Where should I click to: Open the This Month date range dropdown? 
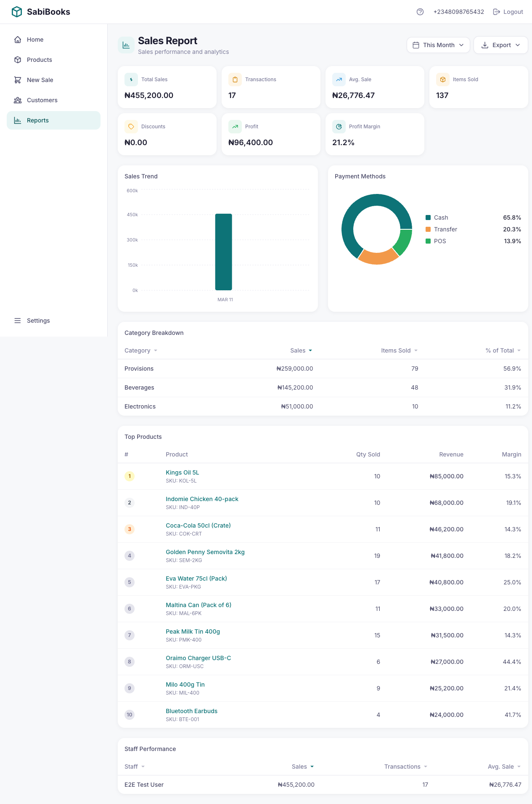(x=438, y=45)
